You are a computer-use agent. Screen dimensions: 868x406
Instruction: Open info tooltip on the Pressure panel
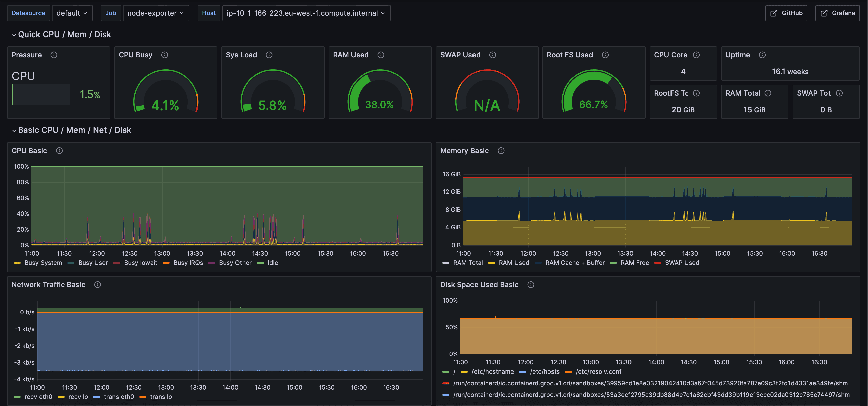tap(54, 55)
